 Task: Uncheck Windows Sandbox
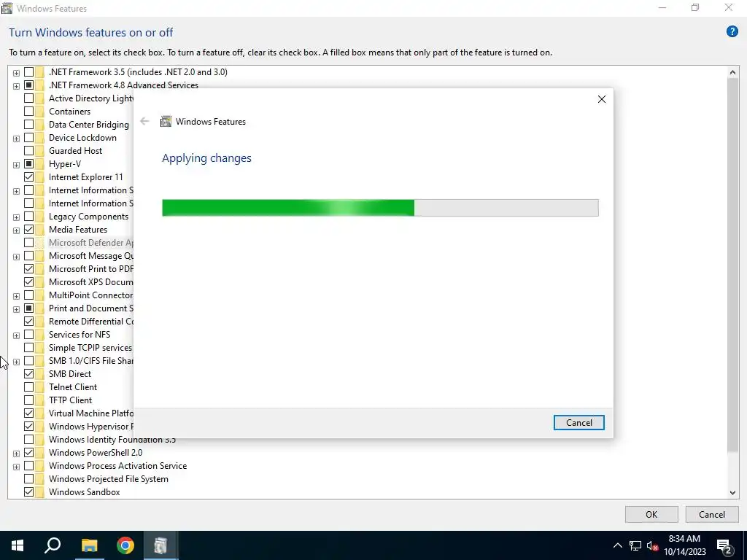click(x=28, y=492)
